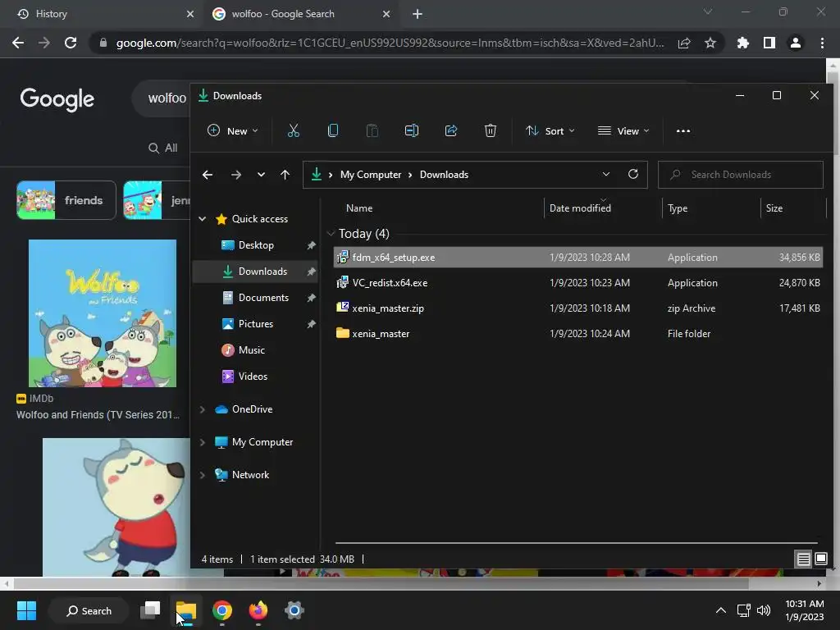Viewport: 840px width, 630px height.
Task: Select the xenia_master.zip archive
Action: point(577,308)
